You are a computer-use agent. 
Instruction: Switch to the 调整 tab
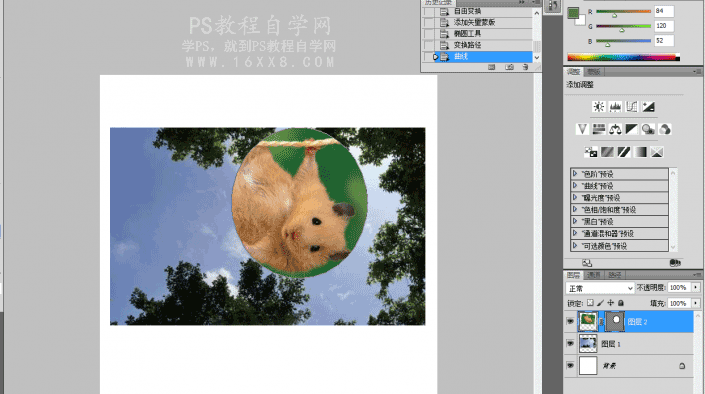(573, 72)
